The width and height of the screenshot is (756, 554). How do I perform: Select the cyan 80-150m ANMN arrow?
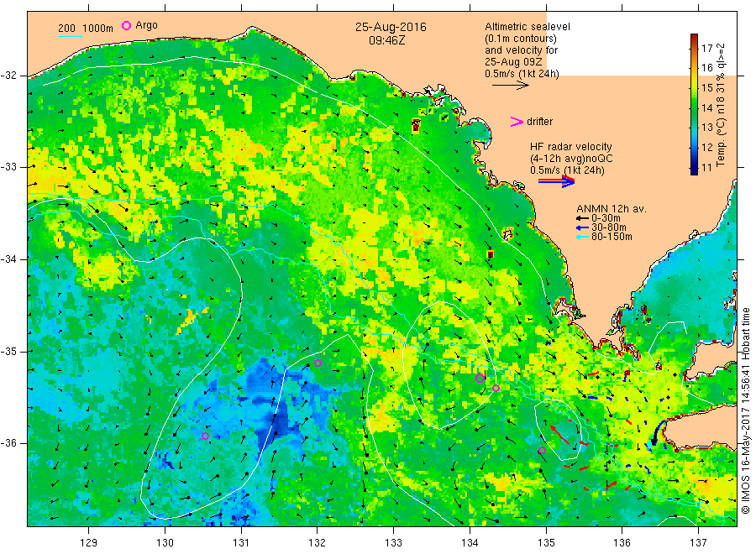coord(582,237)
